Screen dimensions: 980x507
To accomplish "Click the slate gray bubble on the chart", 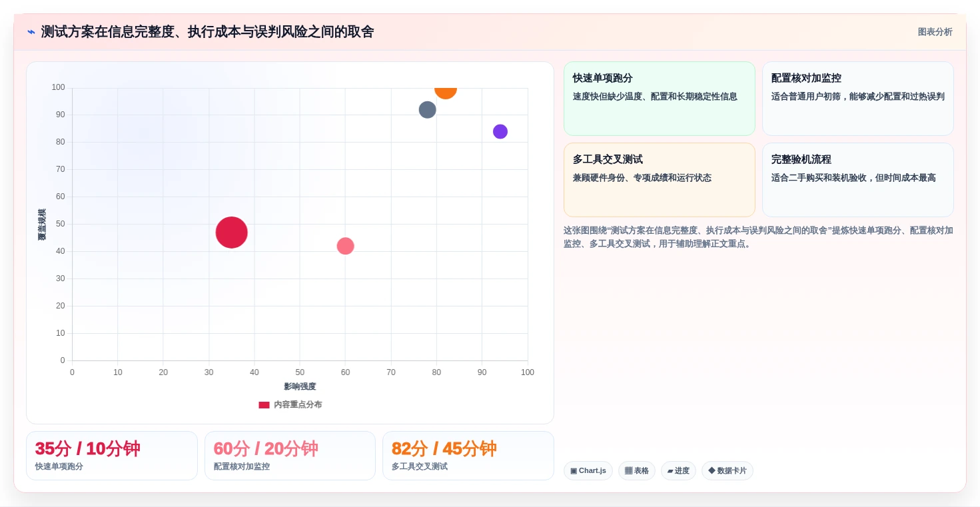I will pos(427,110).
